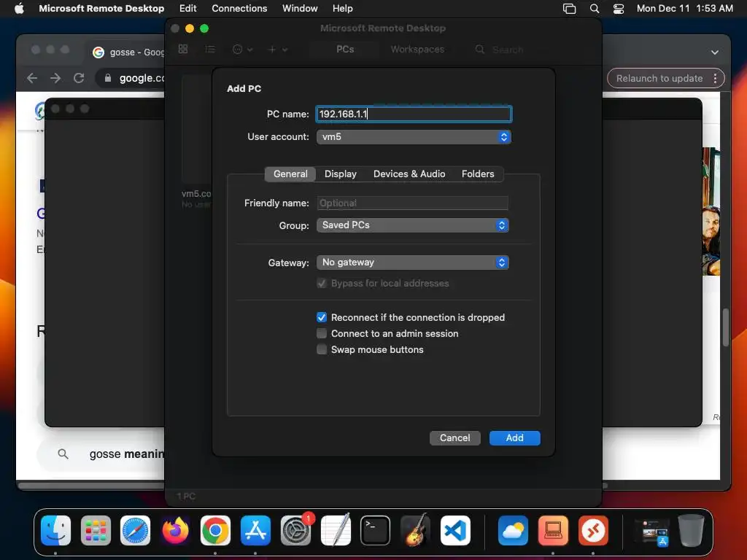Open the screen mirroring menu bar icon
747x560 pixels.
coord(569,8)
